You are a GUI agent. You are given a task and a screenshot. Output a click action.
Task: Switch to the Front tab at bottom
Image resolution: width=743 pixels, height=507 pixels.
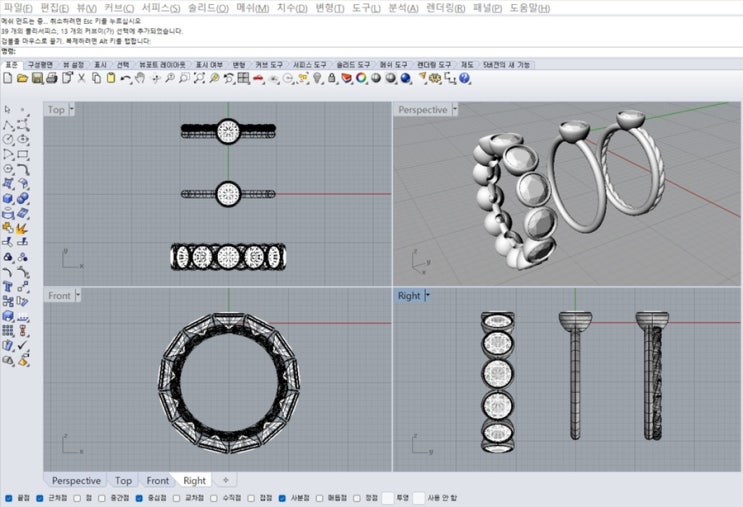pos(157,480)
